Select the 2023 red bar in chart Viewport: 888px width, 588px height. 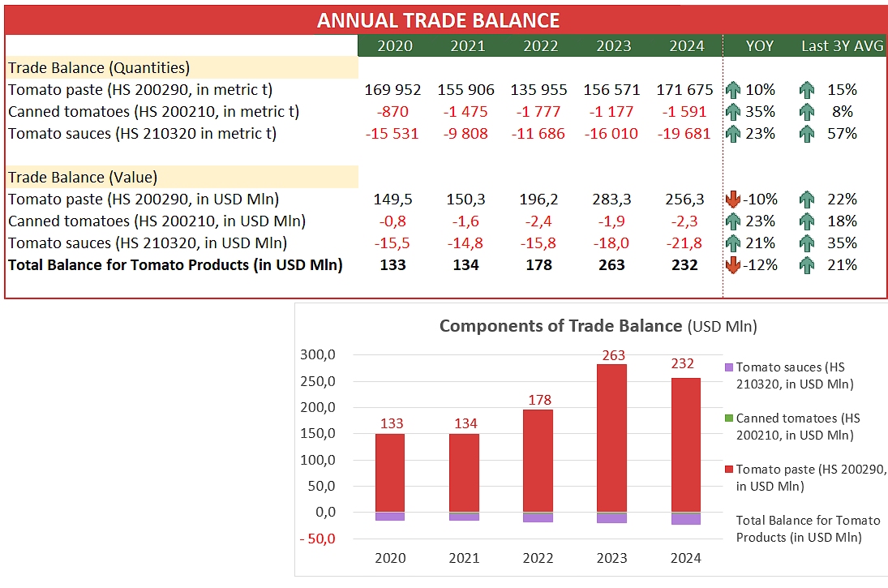coord(611,438)
